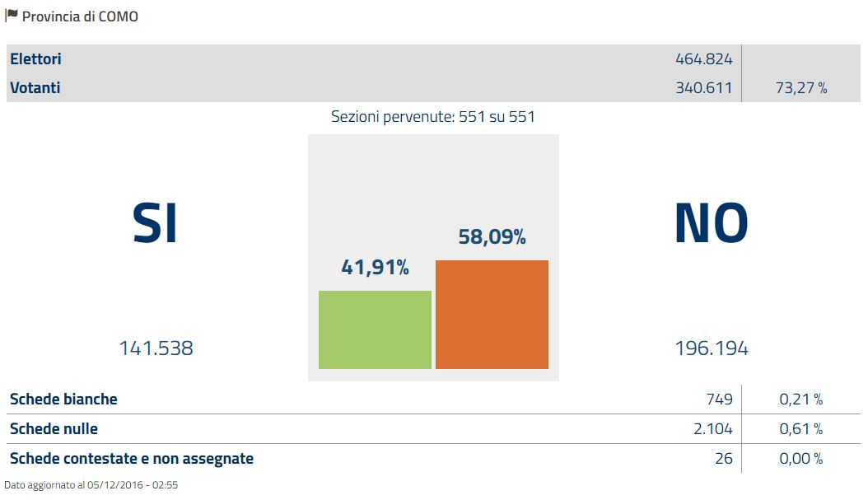This screenshot has height=500, width=868.
Task: Click Schede contestate e non assegnate label
Action: click(x=132, y=459)
